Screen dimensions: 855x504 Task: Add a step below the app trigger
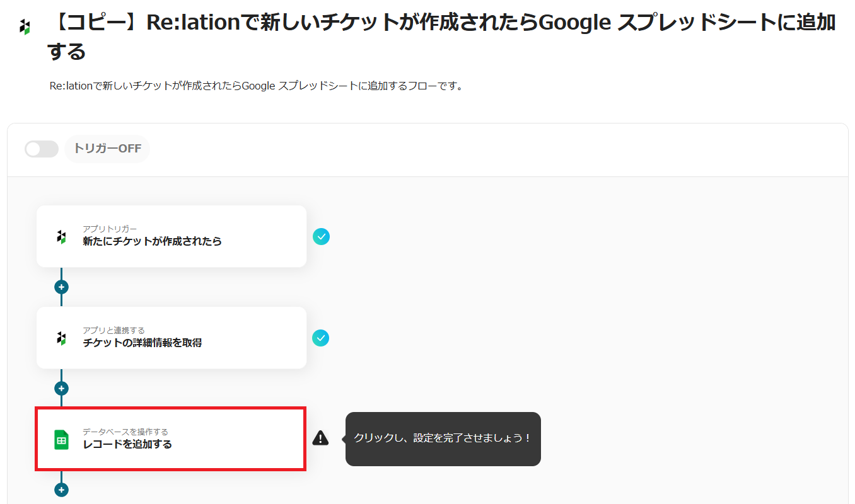[61, 287]
